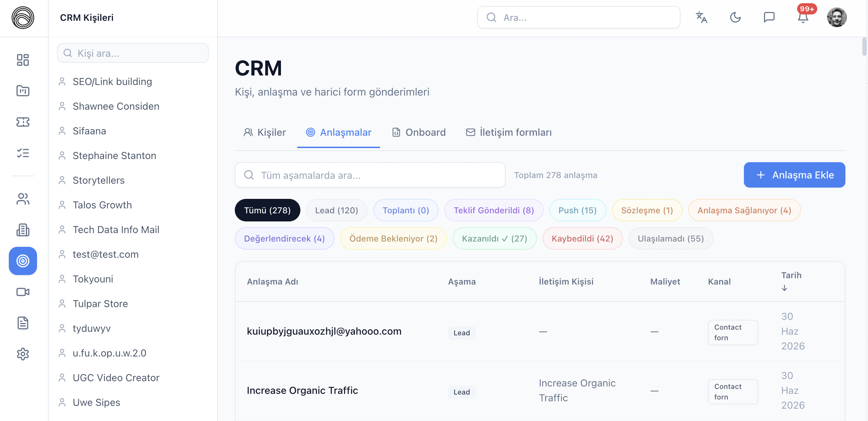Image resolution: width=868 pixels, height=421 pixels.
Task: Select the Tümü (278) filter chip
Action: click(268, 210)
